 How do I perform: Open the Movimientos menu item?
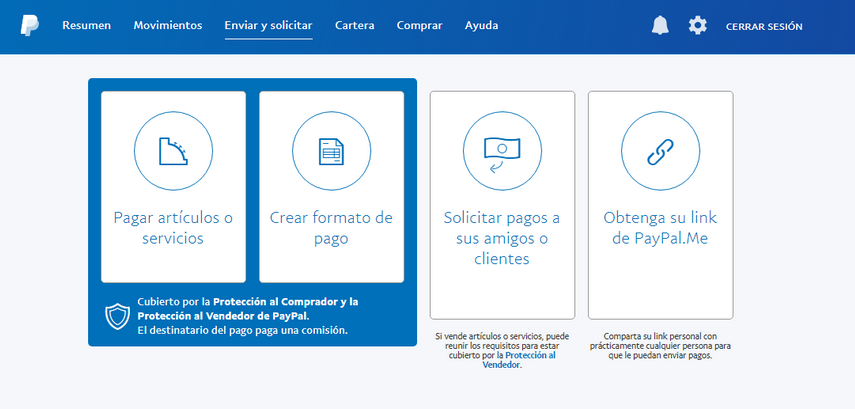pyautogui.click(x=168, y=26)
